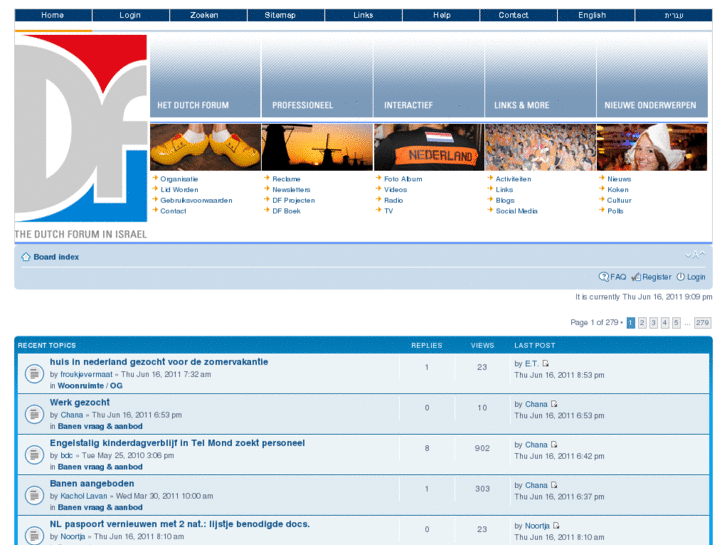The width and height of the screenshot is (727, 545).
Task: Open the DF Projecten link
Action: click(293, 200)
